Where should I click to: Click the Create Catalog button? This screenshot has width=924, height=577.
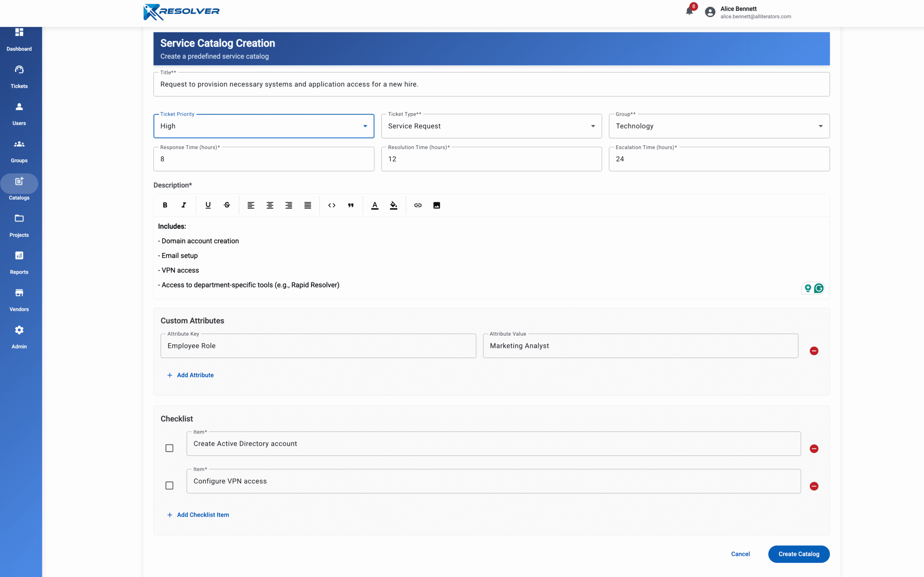click(799, 554)
